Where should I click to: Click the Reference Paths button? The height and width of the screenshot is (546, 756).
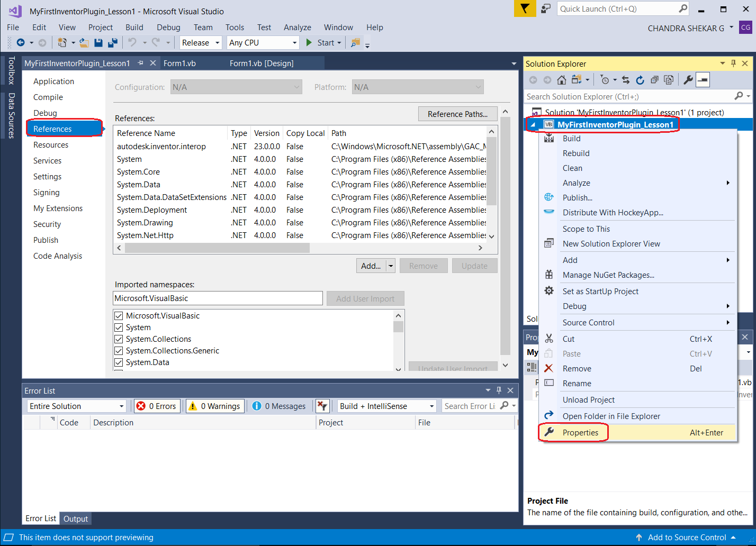pyautogui.click(x=457, y=114)
